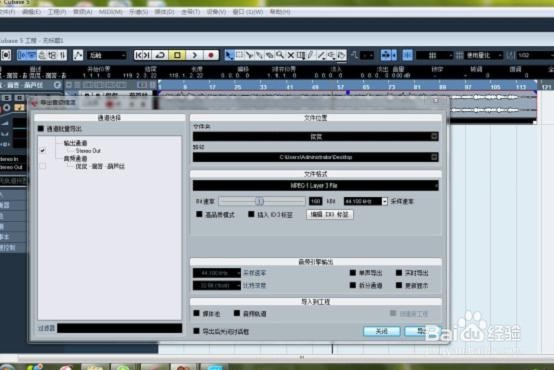Select the 音频通道 tree group
Viewport: 554px width, 370px height.
pos(75,159)
